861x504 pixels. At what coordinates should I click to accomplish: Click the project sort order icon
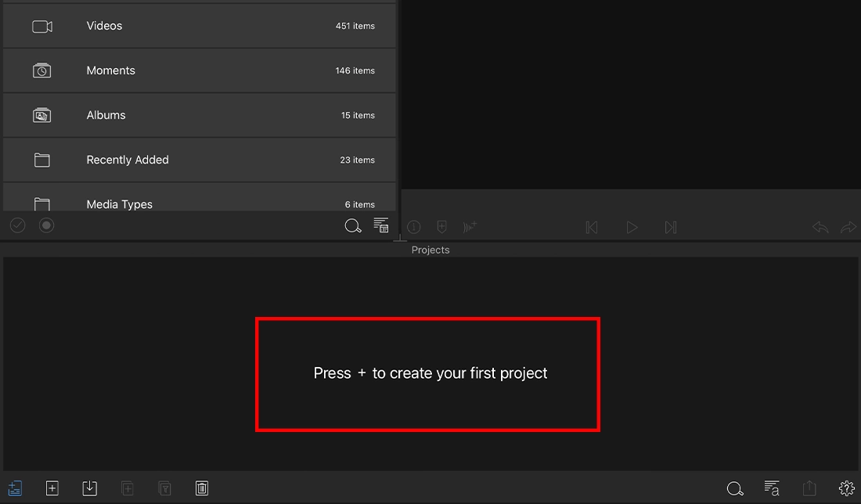(772, 488)
